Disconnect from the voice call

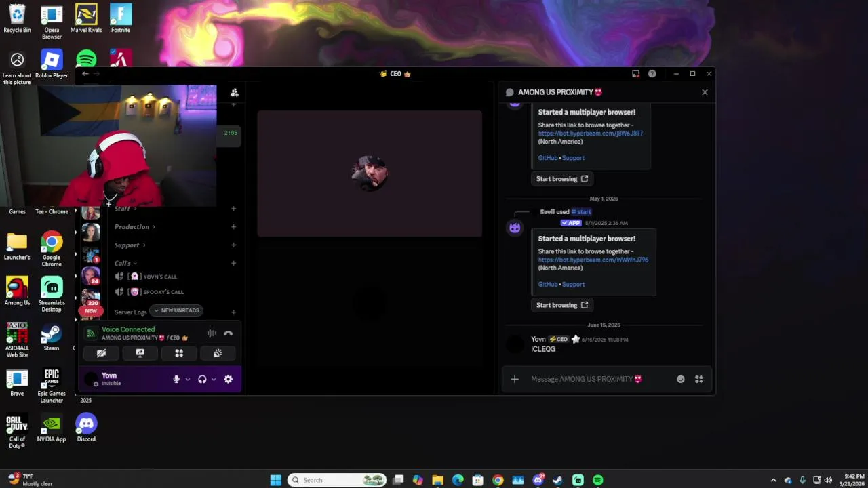(228, 333)
